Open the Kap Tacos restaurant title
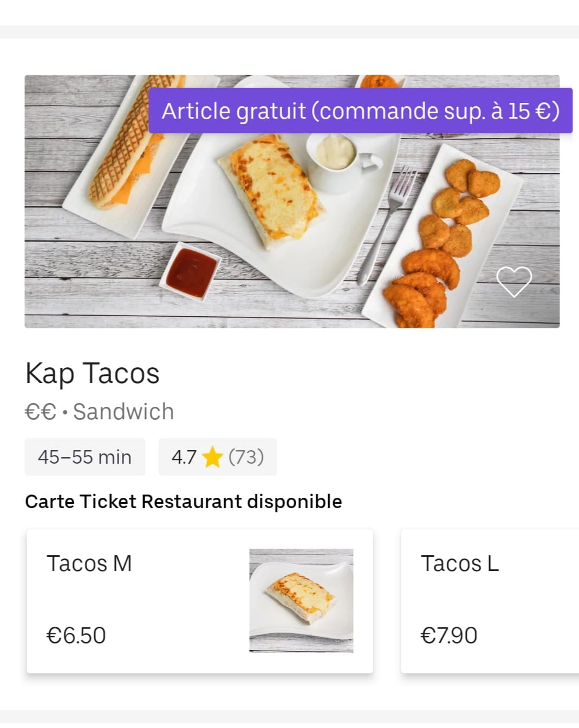 (93, 374)
